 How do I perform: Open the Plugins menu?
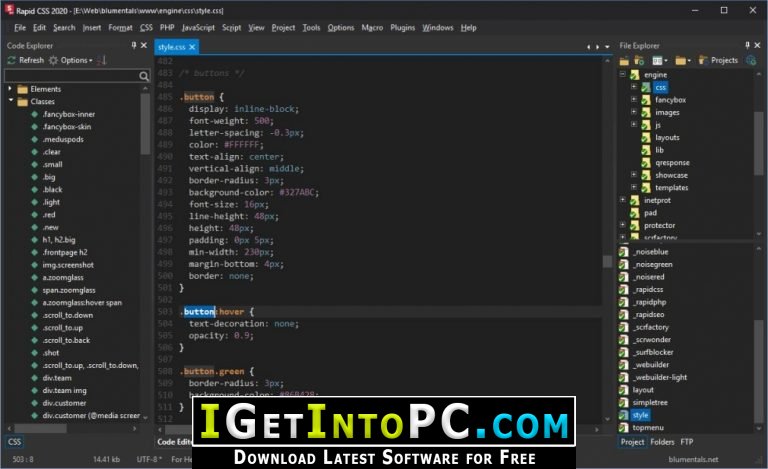click(x=403, y=27)
